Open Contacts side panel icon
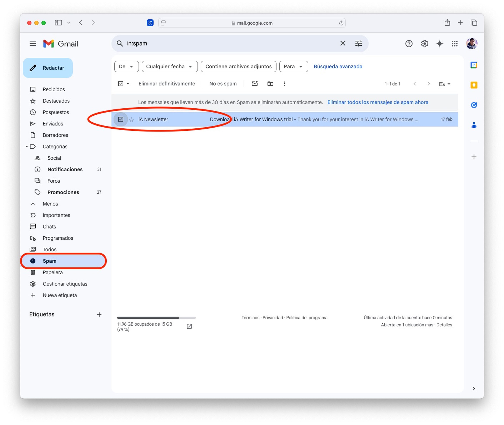The image size is (504, 425). 474,125
